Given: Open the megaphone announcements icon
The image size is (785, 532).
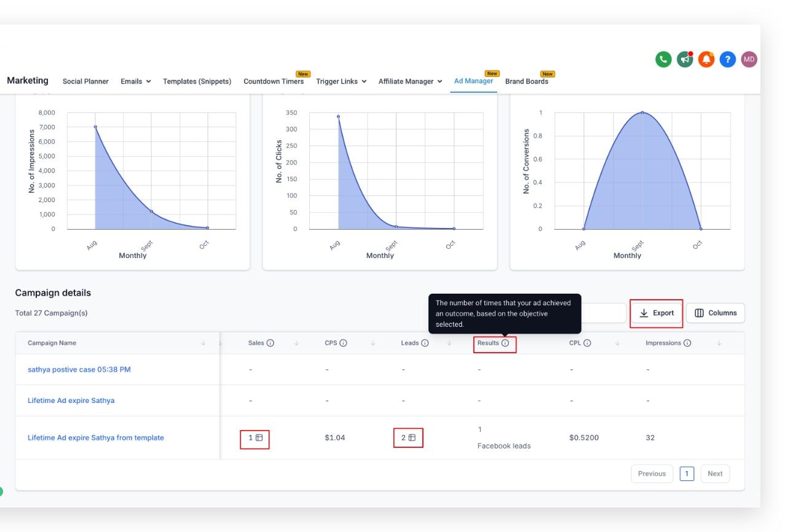Looking at the screenshot, I should (685, 59).
